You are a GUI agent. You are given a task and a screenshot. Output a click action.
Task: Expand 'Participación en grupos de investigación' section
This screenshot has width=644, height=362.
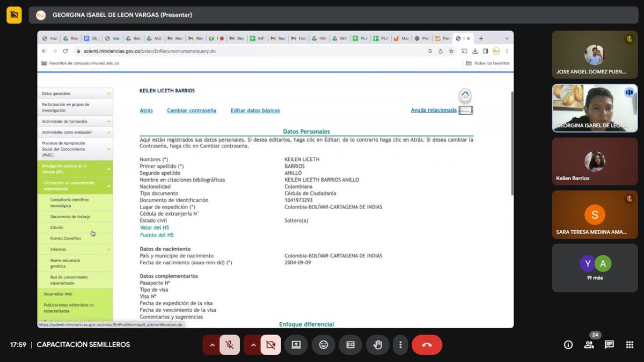[x=75, y=107]
